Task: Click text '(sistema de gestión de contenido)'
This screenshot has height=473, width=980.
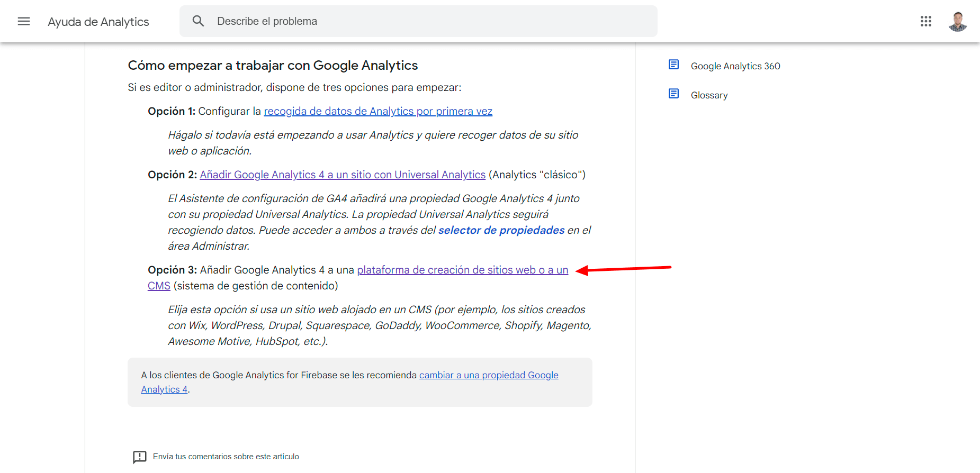Action: click(256, 286)
